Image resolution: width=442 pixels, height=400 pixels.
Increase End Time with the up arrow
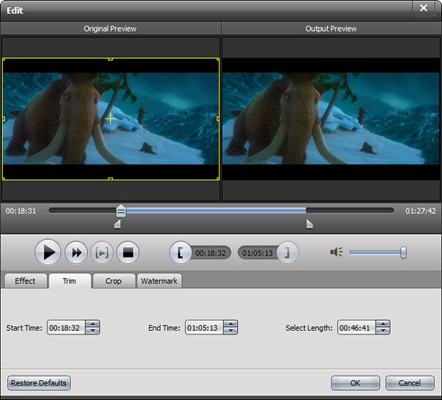pos(231,324)
